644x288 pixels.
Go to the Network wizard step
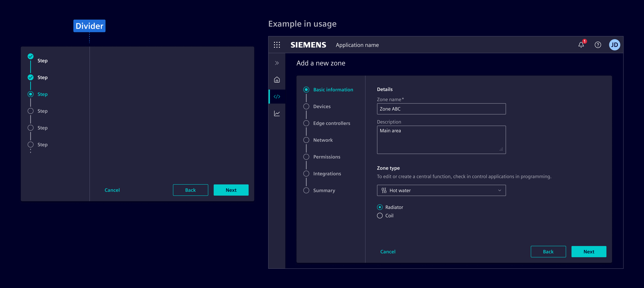[323, 140]
